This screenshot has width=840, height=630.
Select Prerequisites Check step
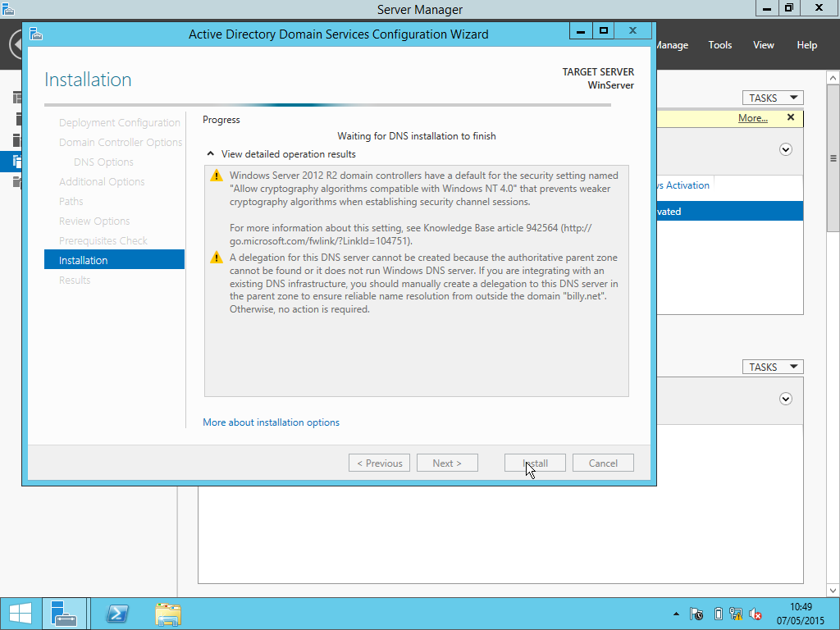[x=103, y=241]
